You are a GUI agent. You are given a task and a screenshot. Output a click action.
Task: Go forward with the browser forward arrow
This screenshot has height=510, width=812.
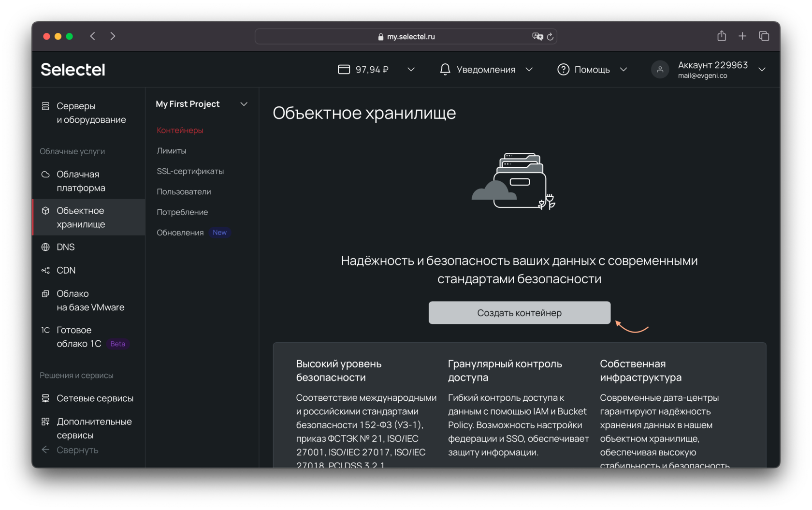point(113,36)
